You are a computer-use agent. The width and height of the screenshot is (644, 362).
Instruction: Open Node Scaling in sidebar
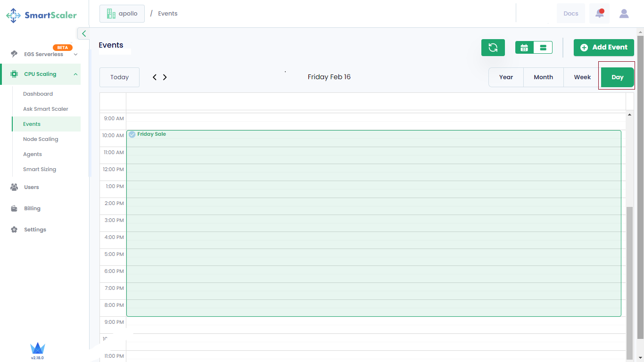[41, 139]
